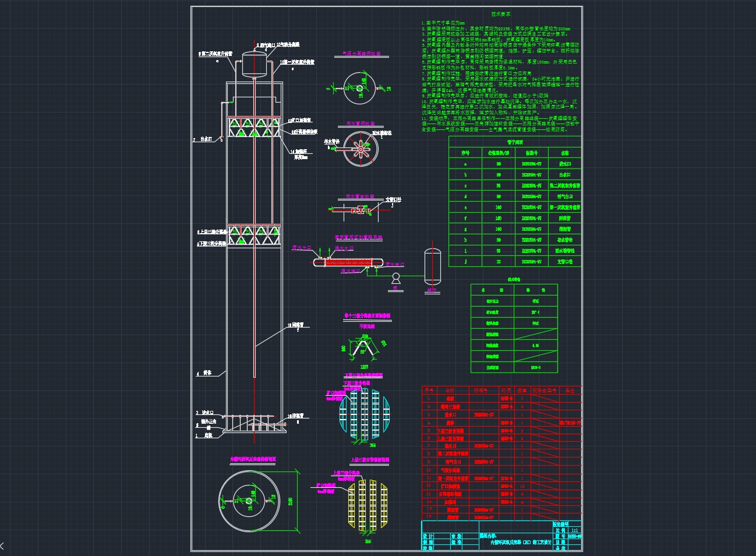Select the pump symbol beside the heat exchanger
The width and height of the screenshot is (756, 556).
pyautogui.click(x=395, y=278)
